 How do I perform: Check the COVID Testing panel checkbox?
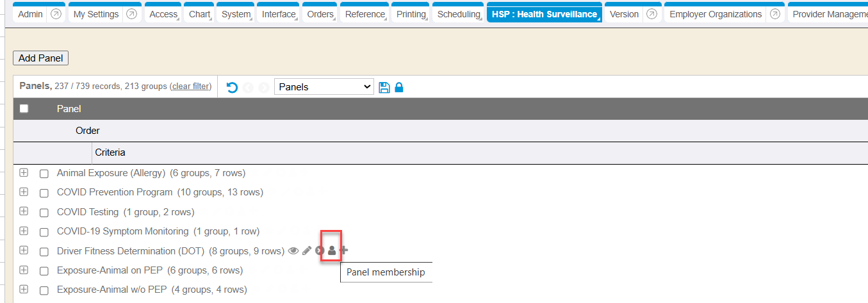[x=44, y=213]
